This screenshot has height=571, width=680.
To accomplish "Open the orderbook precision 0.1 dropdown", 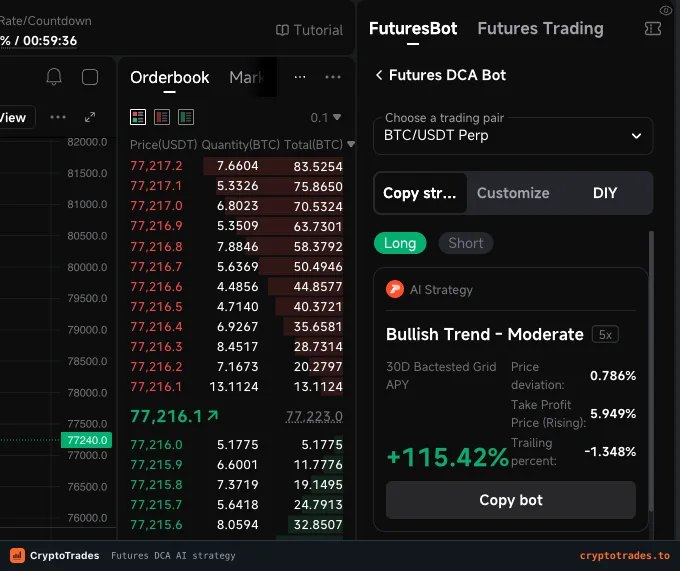I will point(326,117).
